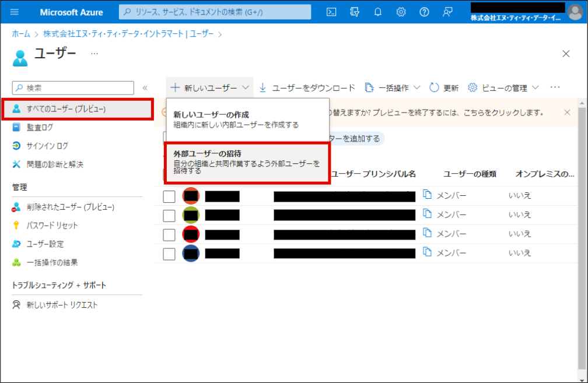Viewport: 588px width, 383px height.
Task: Click the directory and subscription filter icon
Action: 355,12
